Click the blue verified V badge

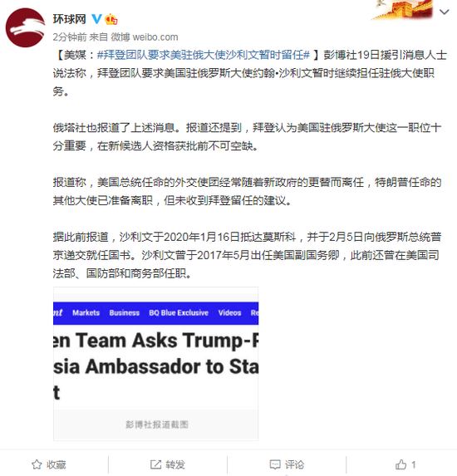(x=96, y=19)
